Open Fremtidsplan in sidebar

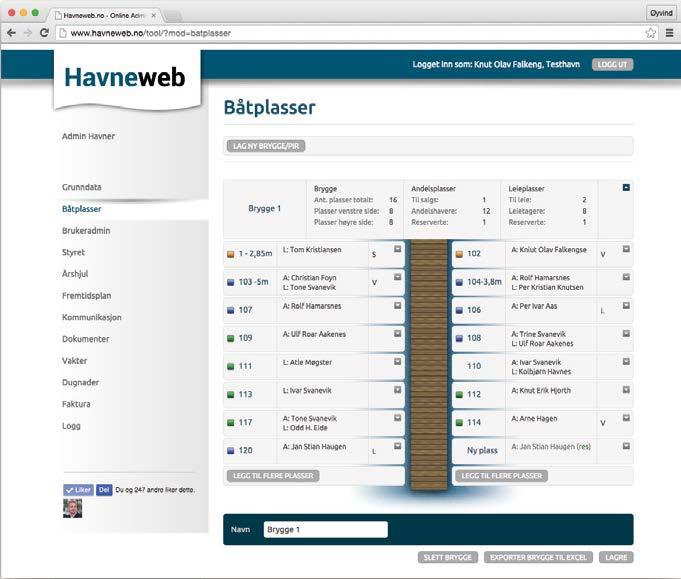pyautogui.click(x=86, y=296)
